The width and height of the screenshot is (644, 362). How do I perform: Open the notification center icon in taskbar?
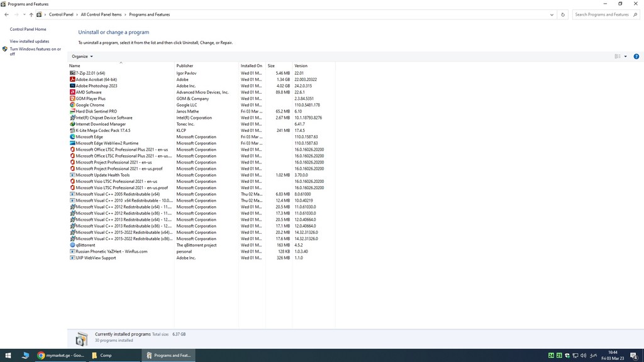point(634,356)
